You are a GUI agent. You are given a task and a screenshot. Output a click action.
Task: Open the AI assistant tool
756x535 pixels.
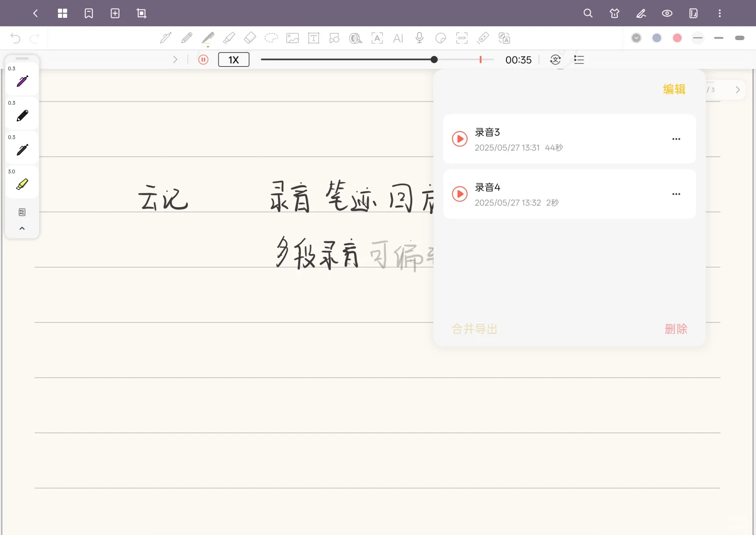point(398,38)
